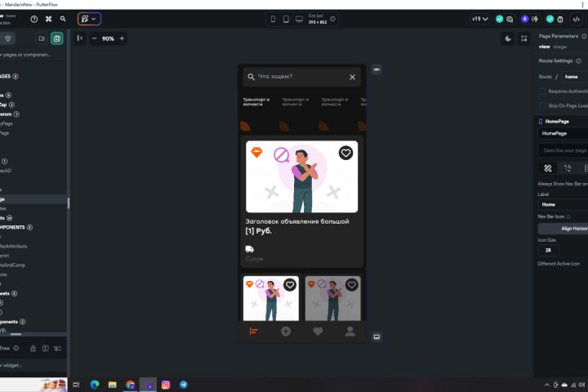The height and width of the screenshot is (392, 588).
Task: Open the debug bug icon in top bar
Action: [560, 19]
